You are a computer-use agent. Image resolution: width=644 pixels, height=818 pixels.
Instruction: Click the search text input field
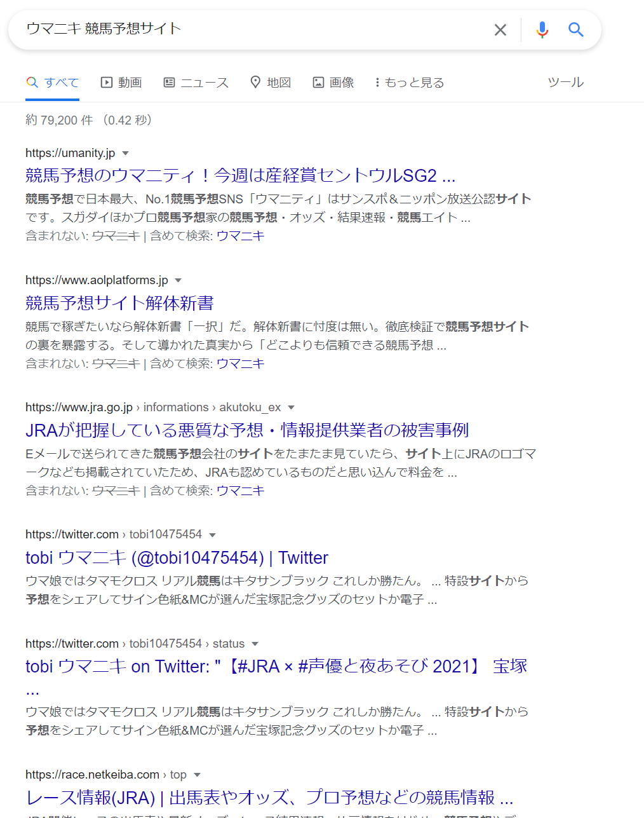[x=254, y=29]
